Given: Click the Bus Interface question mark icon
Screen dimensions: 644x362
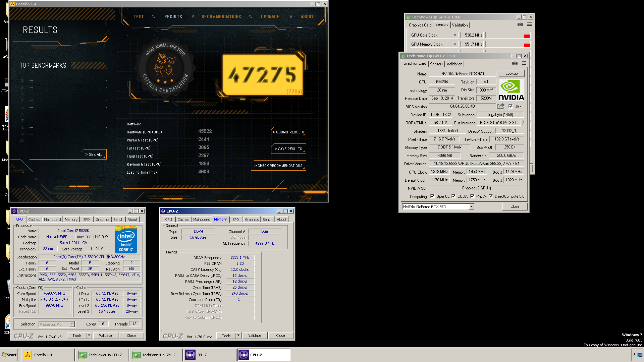Looking at the screenshot, I should coord(523,123).
